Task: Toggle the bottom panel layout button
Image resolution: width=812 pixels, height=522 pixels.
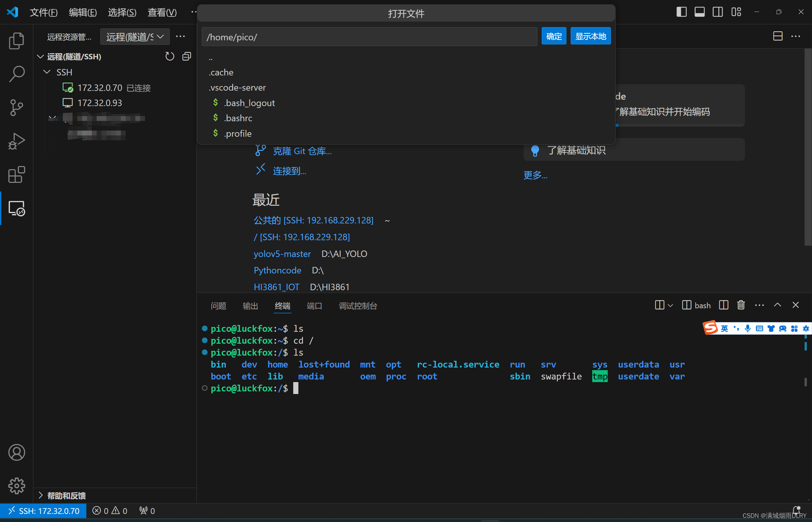Action: [x=699, y=12]
